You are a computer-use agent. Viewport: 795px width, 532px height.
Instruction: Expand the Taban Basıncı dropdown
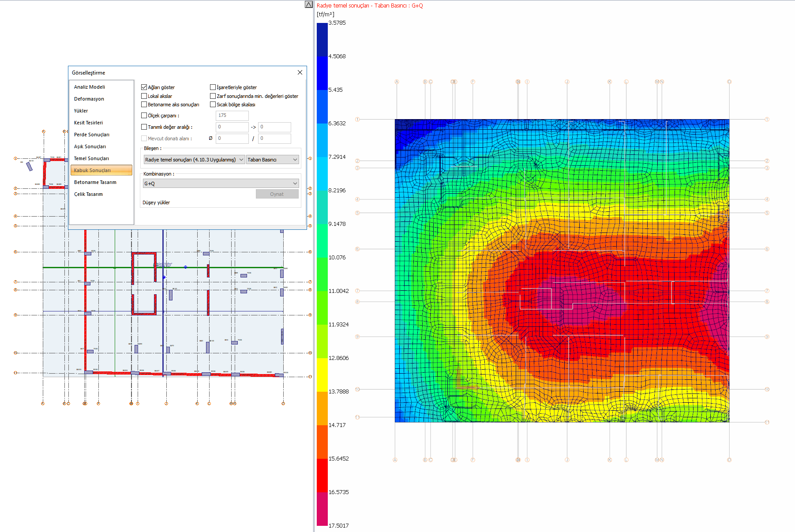click(x=272, y=160)
